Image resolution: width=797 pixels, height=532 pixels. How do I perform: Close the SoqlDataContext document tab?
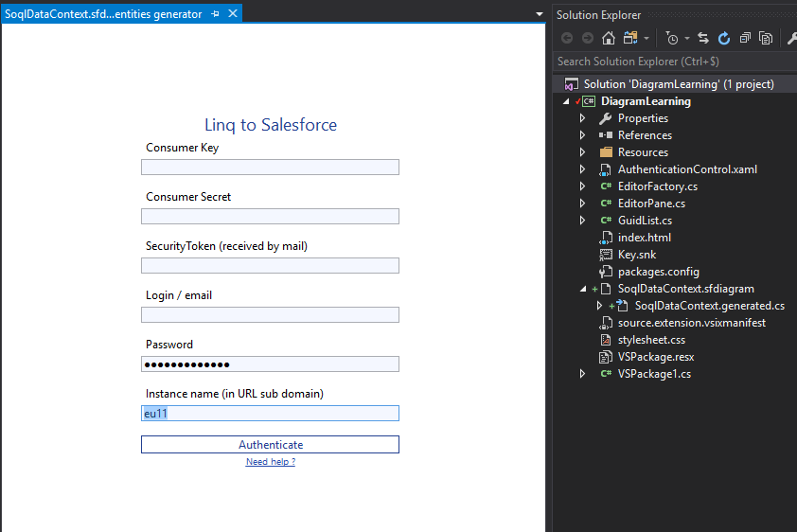(233, 13)
